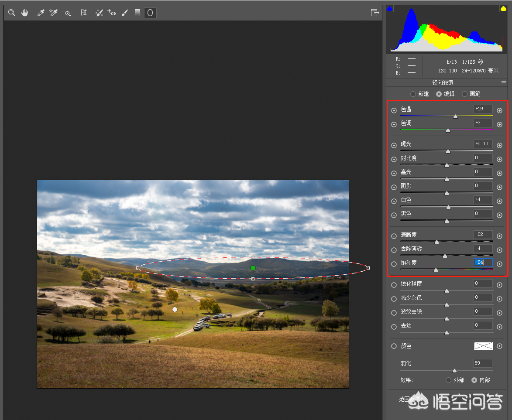
Task: Select the Targeted Adjustment tool
Action: coord(67,13)
